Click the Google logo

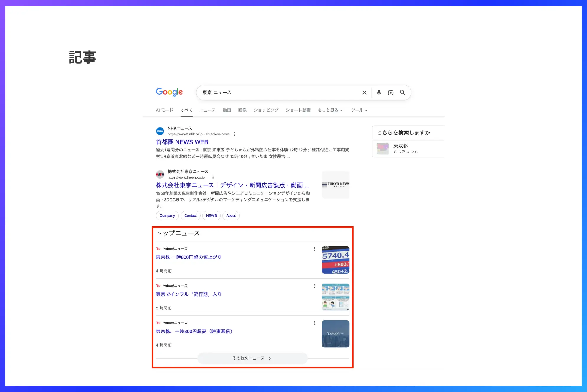click(169, 92)
